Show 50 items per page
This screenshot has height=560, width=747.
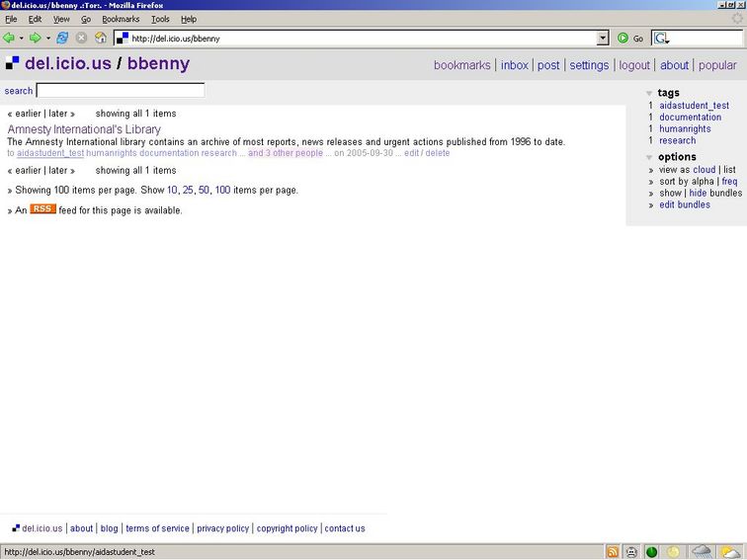(x=204, y=190)
